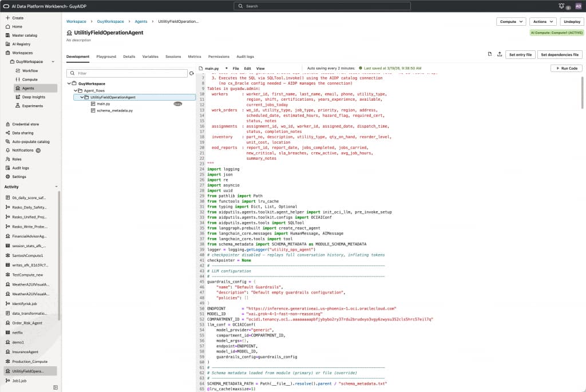Open FinancialAdvisorAg... in Activity list

point(26,236)
